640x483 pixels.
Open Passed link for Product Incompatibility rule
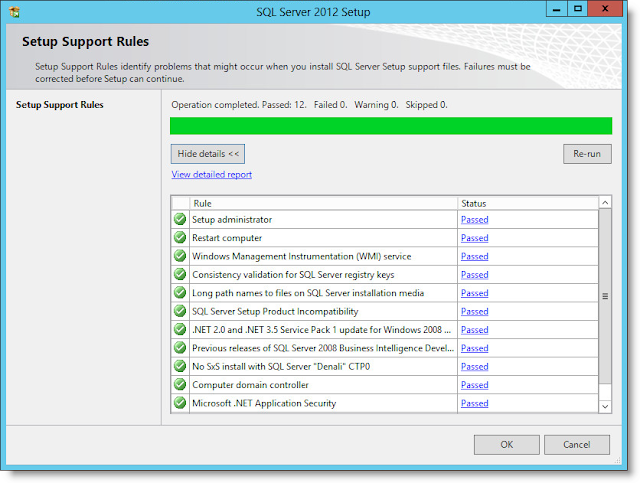[x=474, y=312]
